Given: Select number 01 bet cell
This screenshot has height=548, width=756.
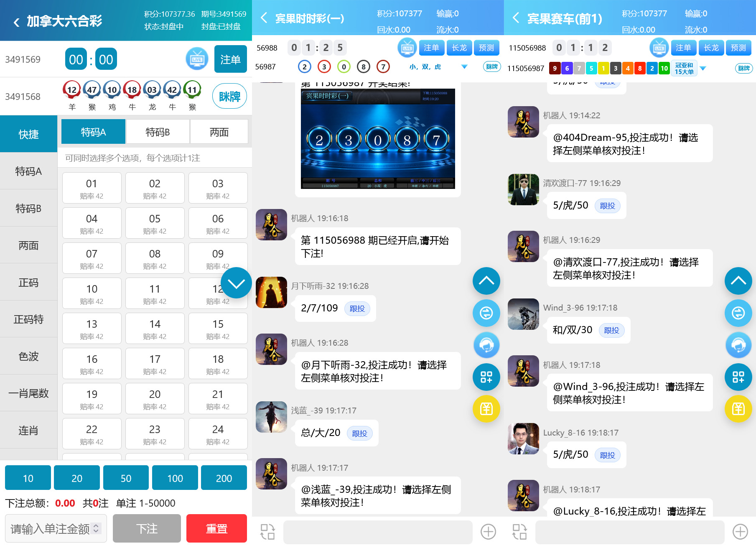Looking at the screenshot, I should tap(92, 189).
